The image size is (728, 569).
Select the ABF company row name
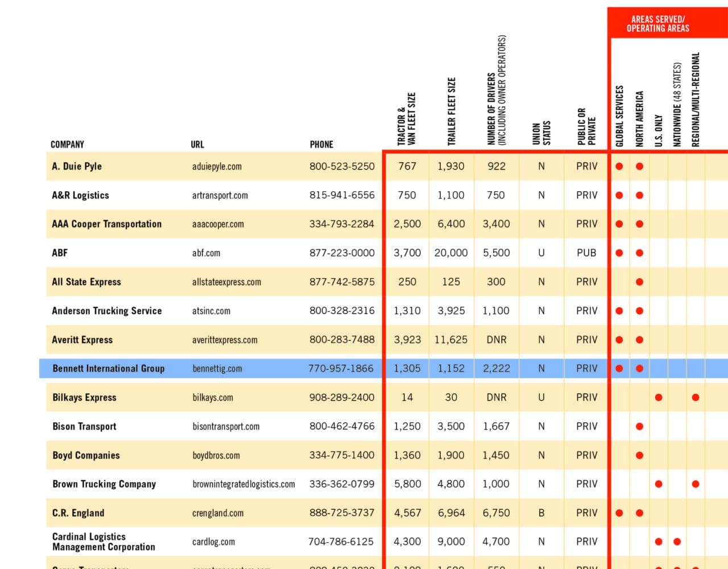click(x=60, y=253)
